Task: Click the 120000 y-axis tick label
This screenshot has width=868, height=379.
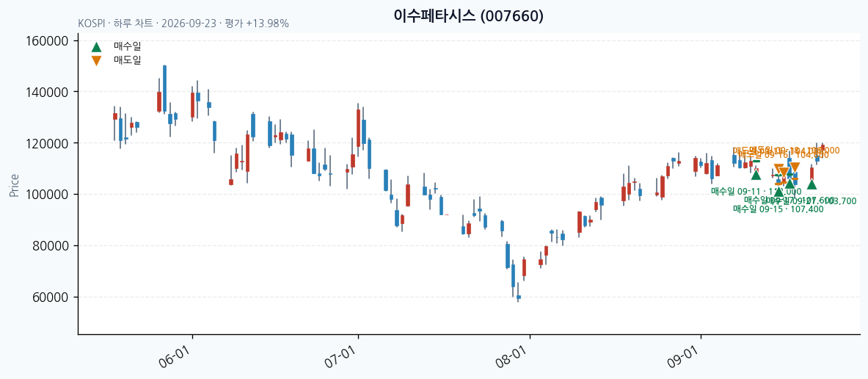Action: tap(47, 143)
